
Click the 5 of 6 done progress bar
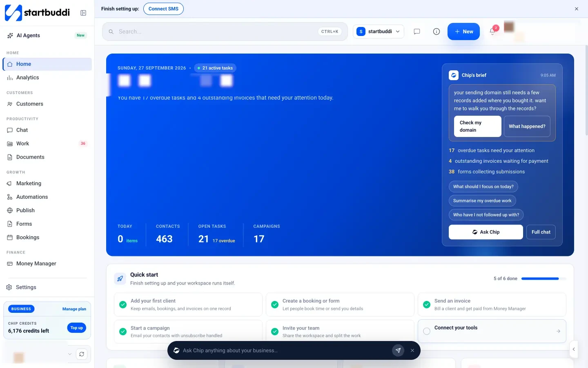click(x=544, y=279)
